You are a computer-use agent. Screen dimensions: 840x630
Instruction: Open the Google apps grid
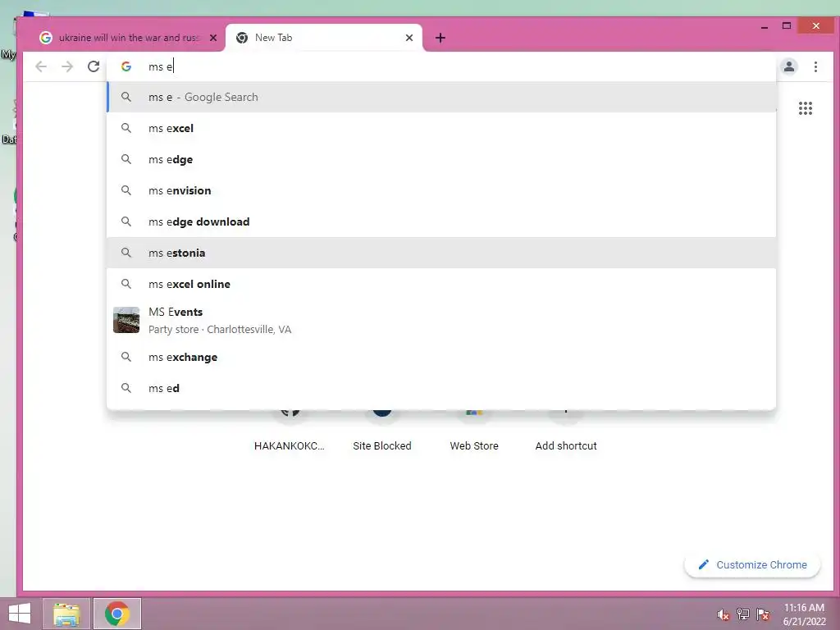click(806, 108)
